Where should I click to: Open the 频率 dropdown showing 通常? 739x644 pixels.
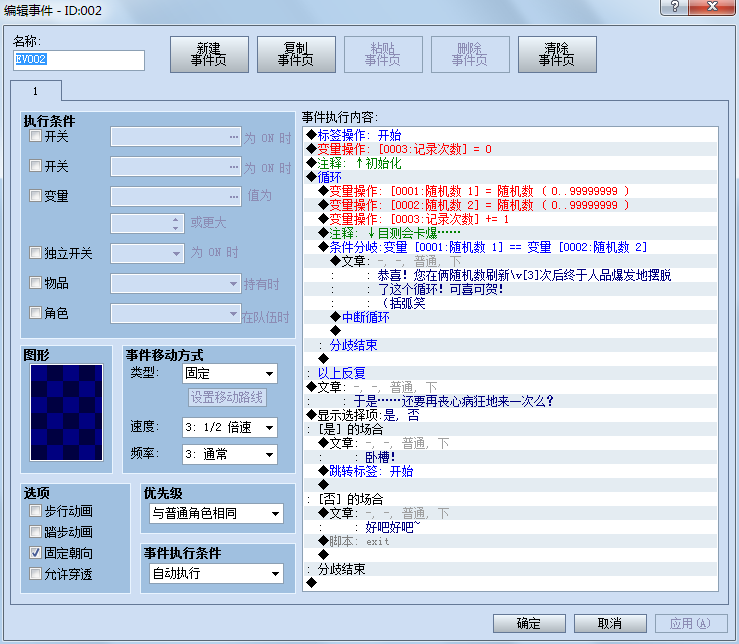tap(230, 454)
